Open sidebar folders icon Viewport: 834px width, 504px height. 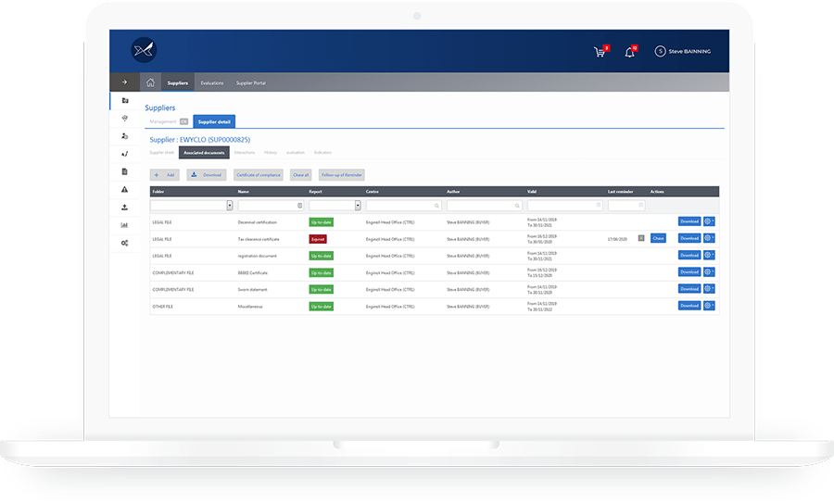point(124,100)
